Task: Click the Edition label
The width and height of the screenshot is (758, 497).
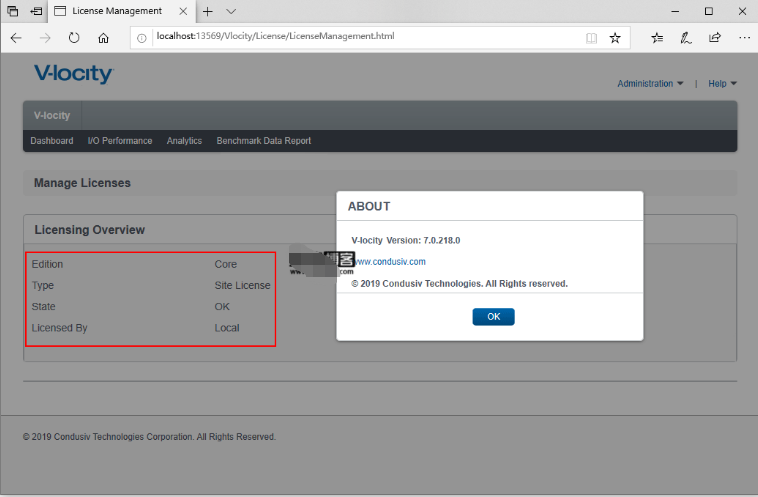Action: coord(47,264)
